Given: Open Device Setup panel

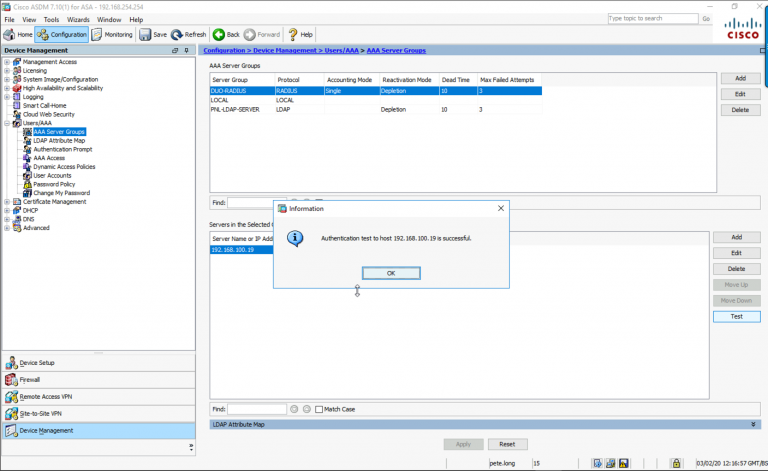Looking at the screenshot, I should (x=98, y=363).
